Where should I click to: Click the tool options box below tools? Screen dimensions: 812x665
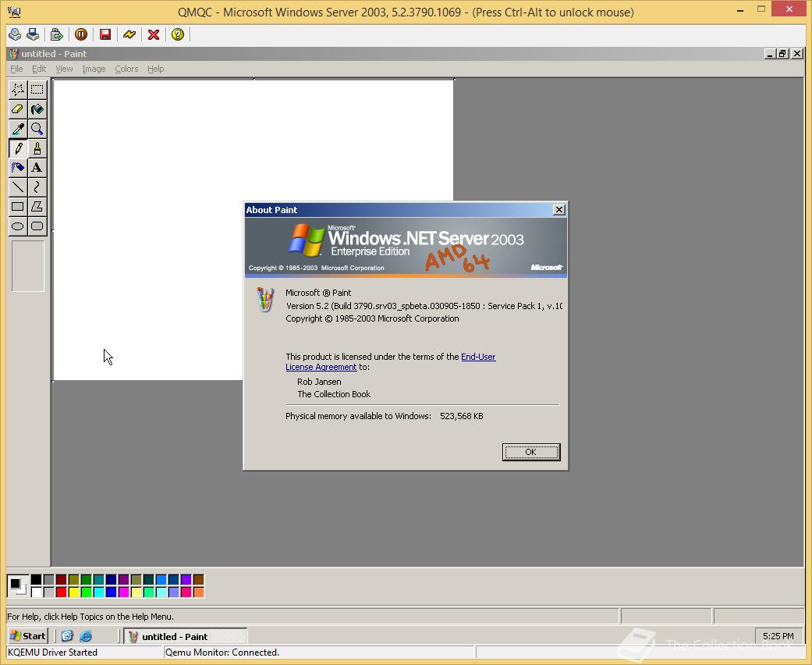[28, 266]
